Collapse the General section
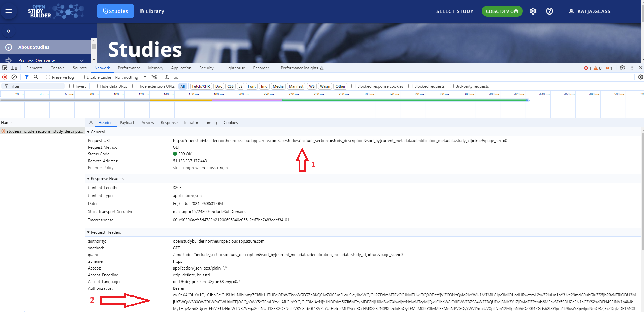Image resolution: width=644 pixels, height=312 pixels. pyautogui.click(x=88, y=132)
